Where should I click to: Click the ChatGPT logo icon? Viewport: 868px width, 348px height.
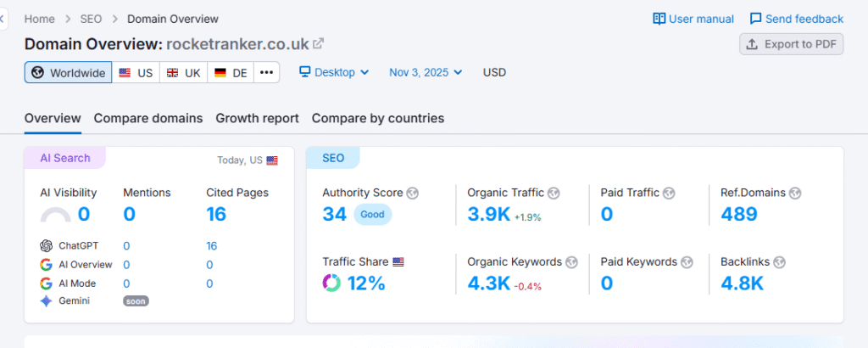point(47,246)
